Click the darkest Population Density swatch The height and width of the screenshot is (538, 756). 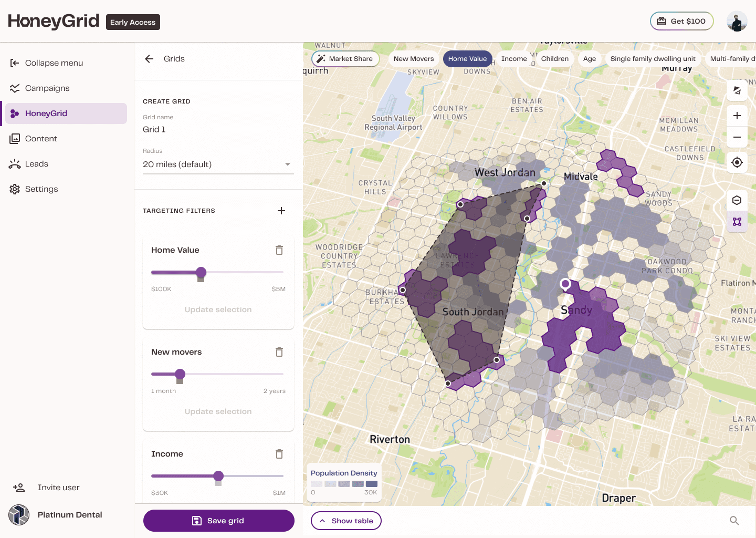(x=372, y=484)
